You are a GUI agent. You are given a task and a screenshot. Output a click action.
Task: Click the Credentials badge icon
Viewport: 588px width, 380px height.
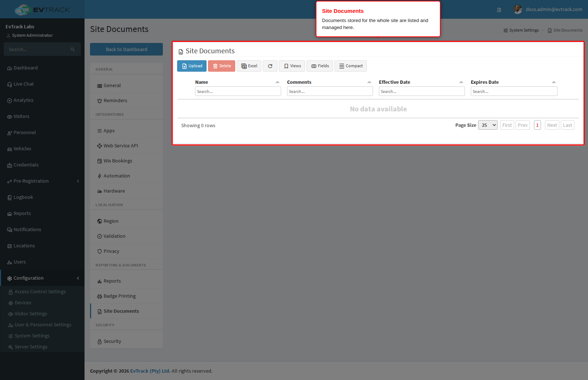click(10, 165)
